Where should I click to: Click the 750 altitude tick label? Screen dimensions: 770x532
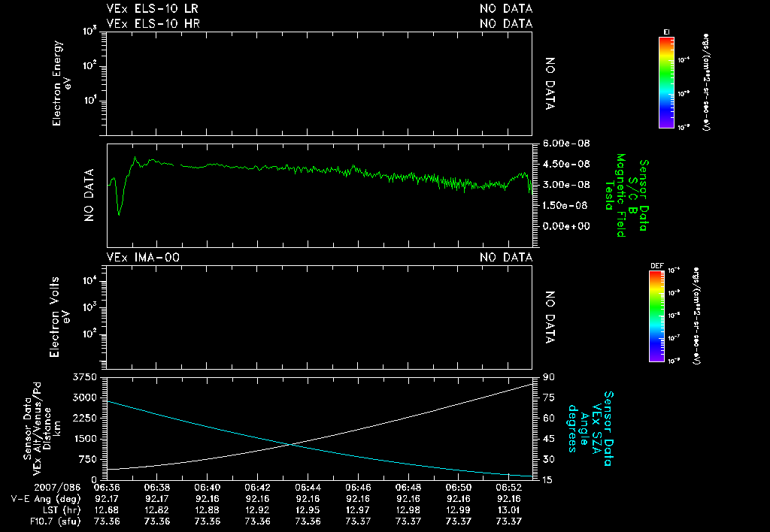(x=87, y=460)
